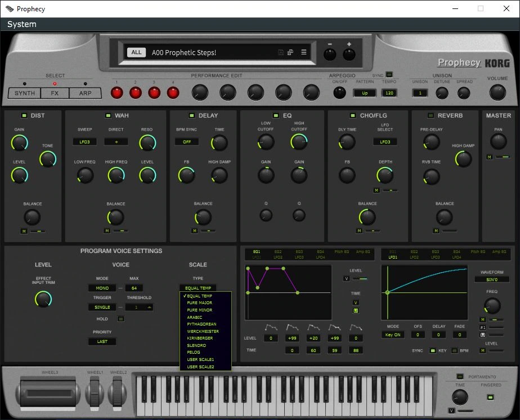Open the WAH SWEEP dropdown showing LFO3
This screenshot has height=420, width=520.
click(x=84, y=142)
